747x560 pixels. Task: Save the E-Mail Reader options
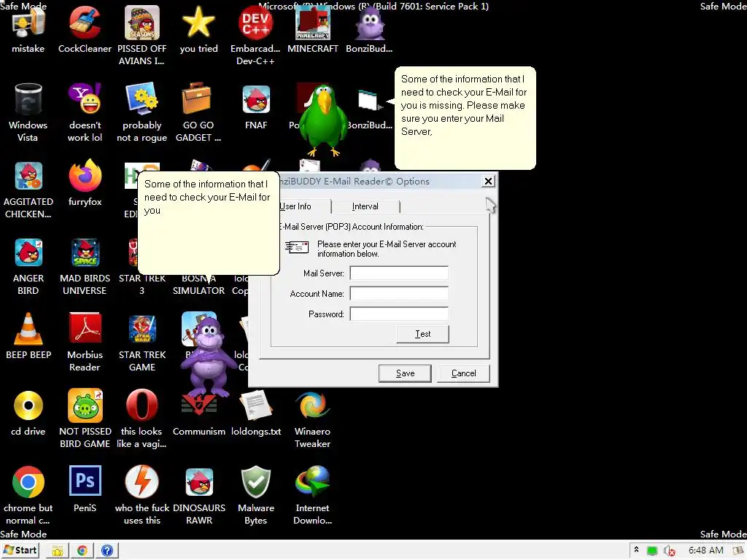click(405, 373)
